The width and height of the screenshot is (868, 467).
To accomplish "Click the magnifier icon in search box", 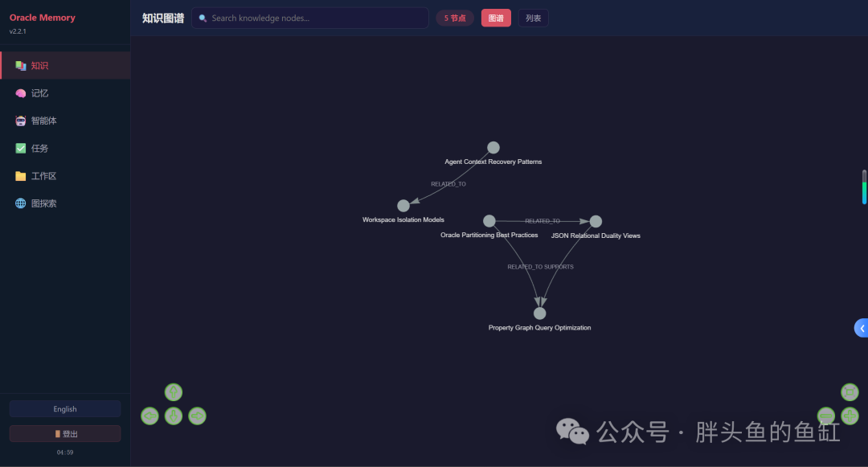I will 203,18.
